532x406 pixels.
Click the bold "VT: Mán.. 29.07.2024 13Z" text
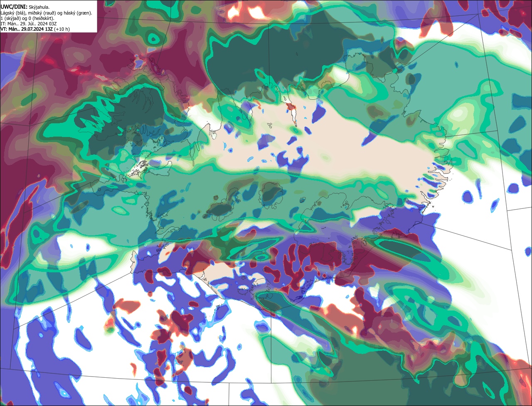click(x=27, y=29)
